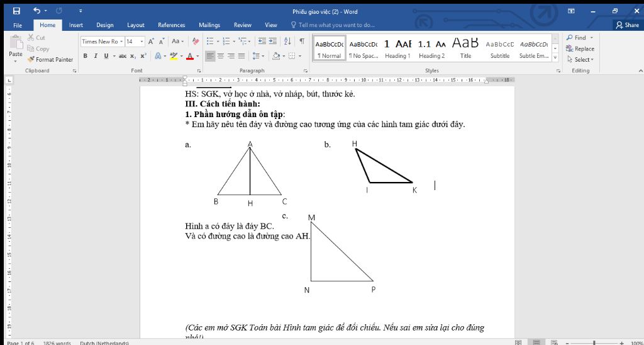Click the Sort A to Z icon

point(287,42)
